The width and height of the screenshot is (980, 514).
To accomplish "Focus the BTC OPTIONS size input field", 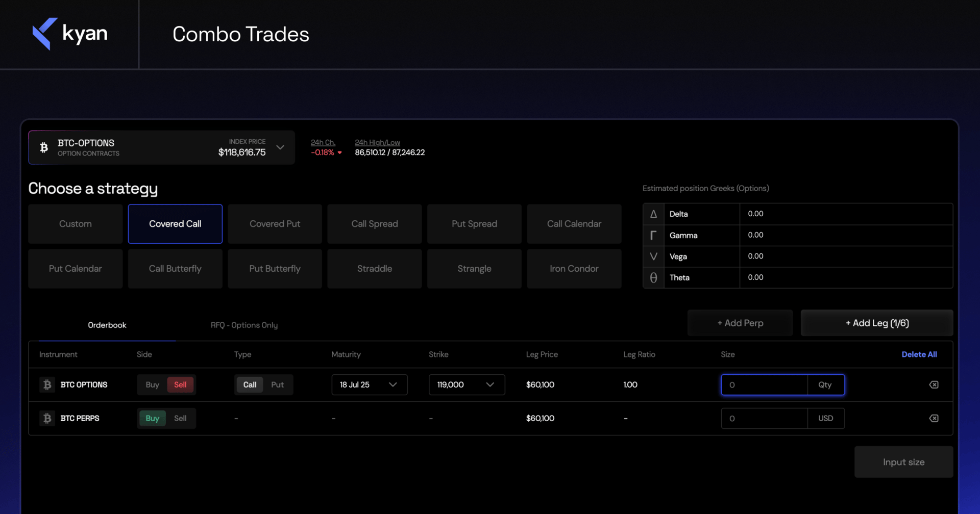I will click(765, 384).
